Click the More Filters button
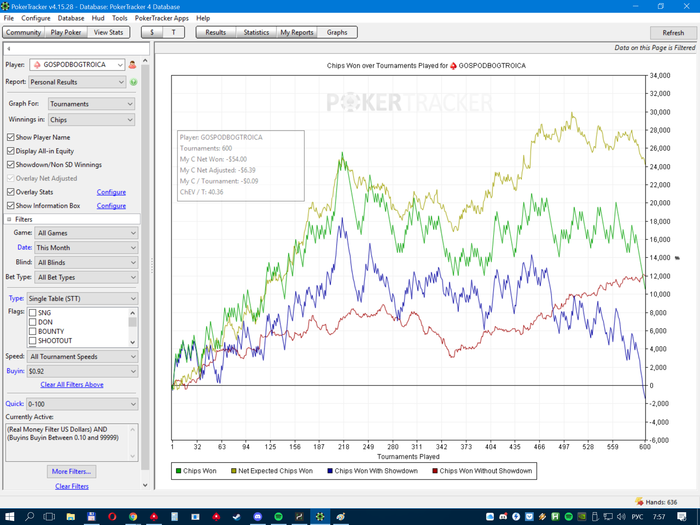The height and width of the screenshot is (525, 700). pos(72,471)
